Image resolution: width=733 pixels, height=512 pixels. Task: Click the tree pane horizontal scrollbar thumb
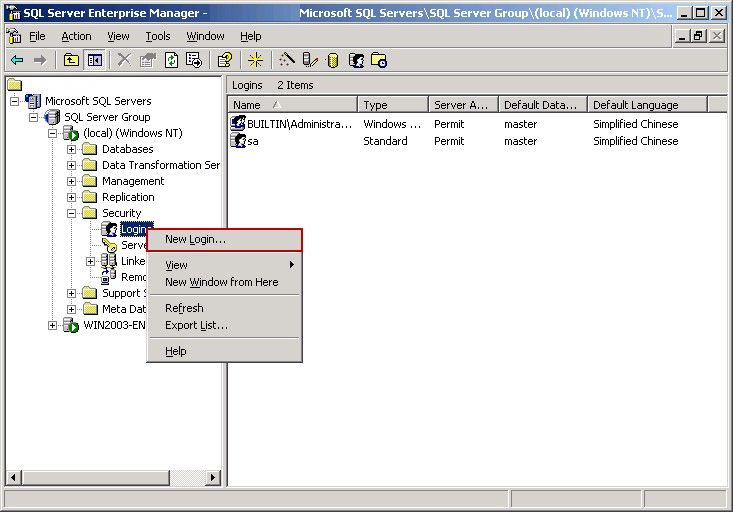coord(95,477)
